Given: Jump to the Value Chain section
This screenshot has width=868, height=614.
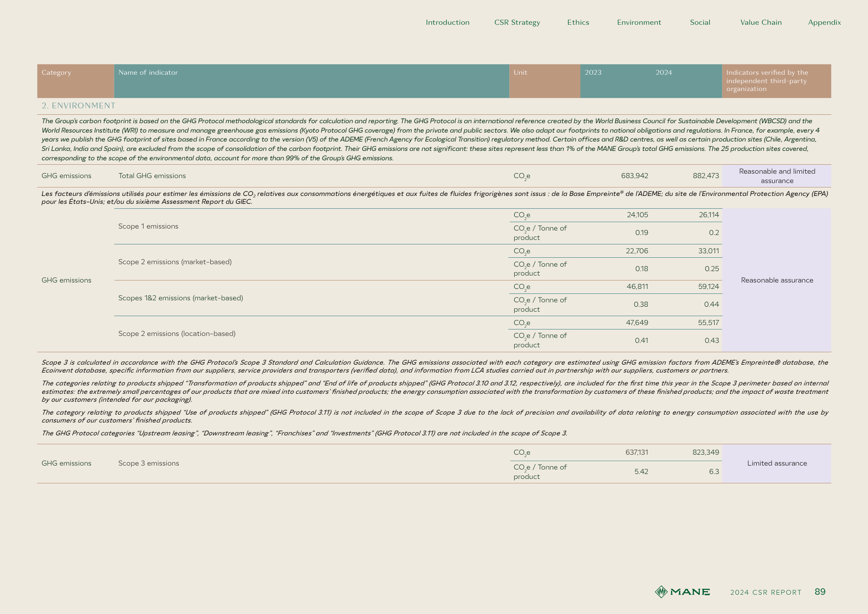Looking at the screenshot, I should pos(761,22).
